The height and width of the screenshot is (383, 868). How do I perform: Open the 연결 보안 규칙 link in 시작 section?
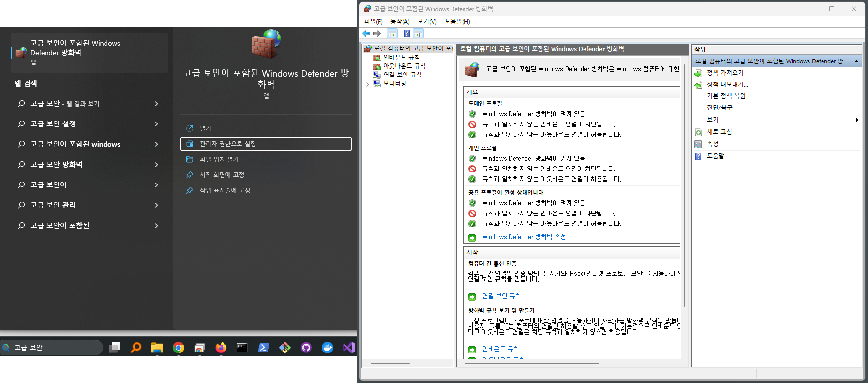[x=501, y=296]
